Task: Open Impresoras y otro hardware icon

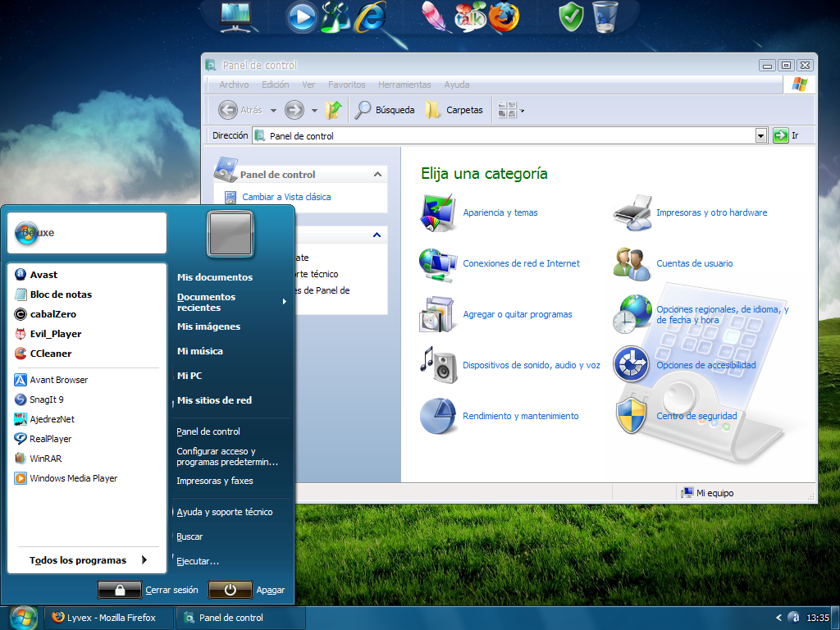Action: (x=632, y=212)
